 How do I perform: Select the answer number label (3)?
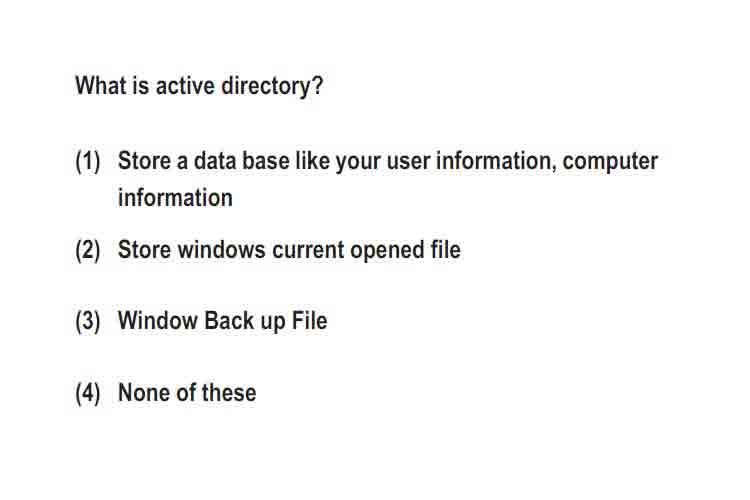click(x=88, y=321)
